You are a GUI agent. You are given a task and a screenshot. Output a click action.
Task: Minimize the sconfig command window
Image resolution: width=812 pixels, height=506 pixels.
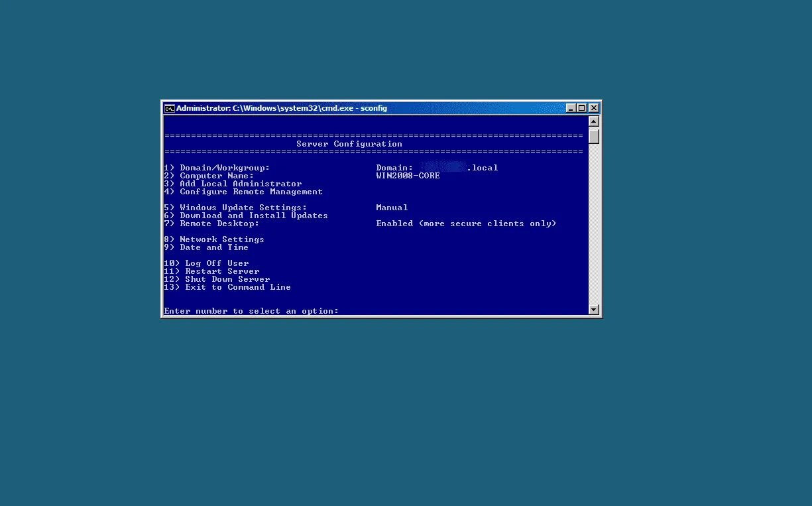click(571, 108)
